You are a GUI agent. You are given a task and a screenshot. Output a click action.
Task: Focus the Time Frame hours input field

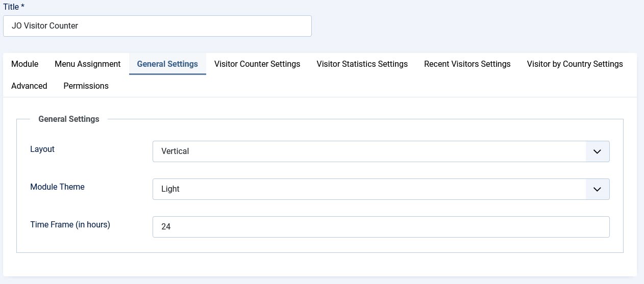point(381,227)
